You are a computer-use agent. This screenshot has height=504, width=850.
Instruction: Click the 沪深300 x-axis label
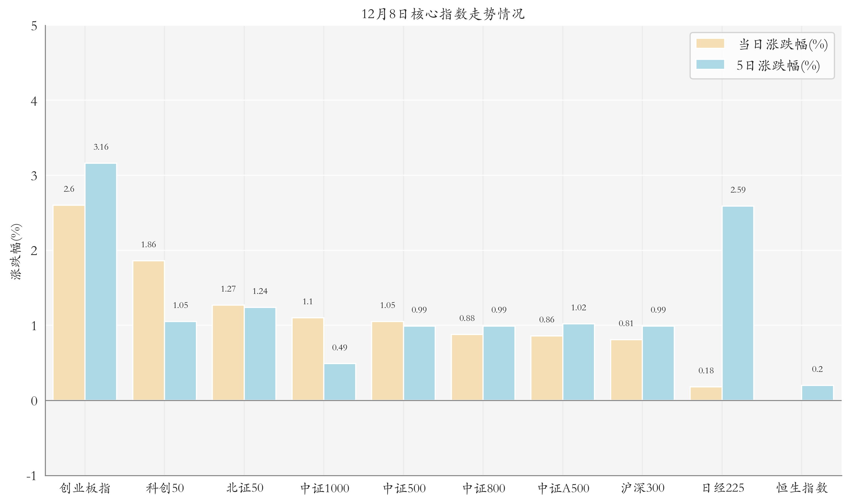click(642, 488)
